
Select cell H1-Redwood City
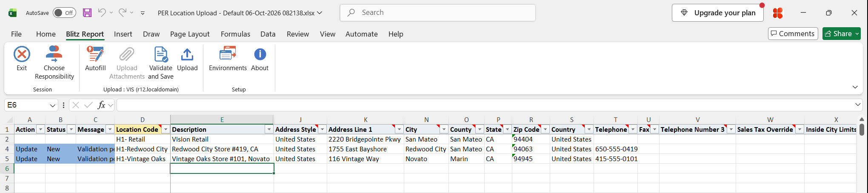[x=142, y=149]
